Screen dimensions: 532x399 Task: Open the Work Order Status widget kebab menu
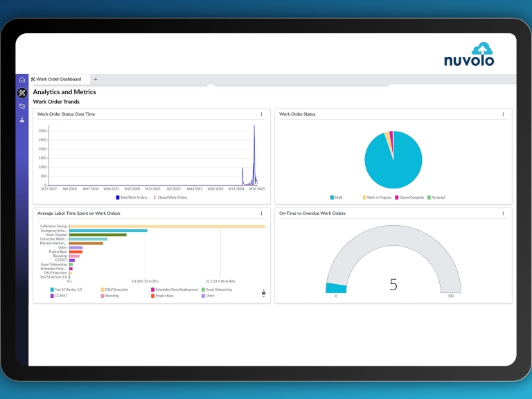pos(503,114)
